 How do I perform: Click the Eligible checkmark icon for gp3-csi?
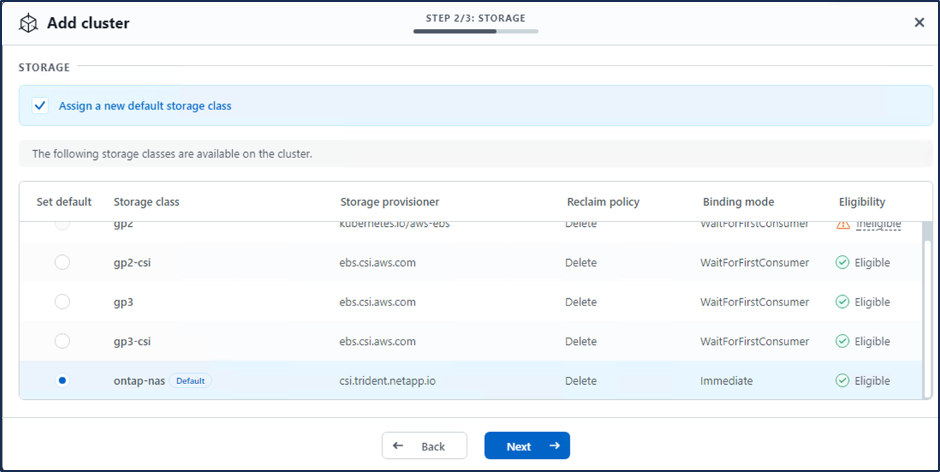(842, 341)
